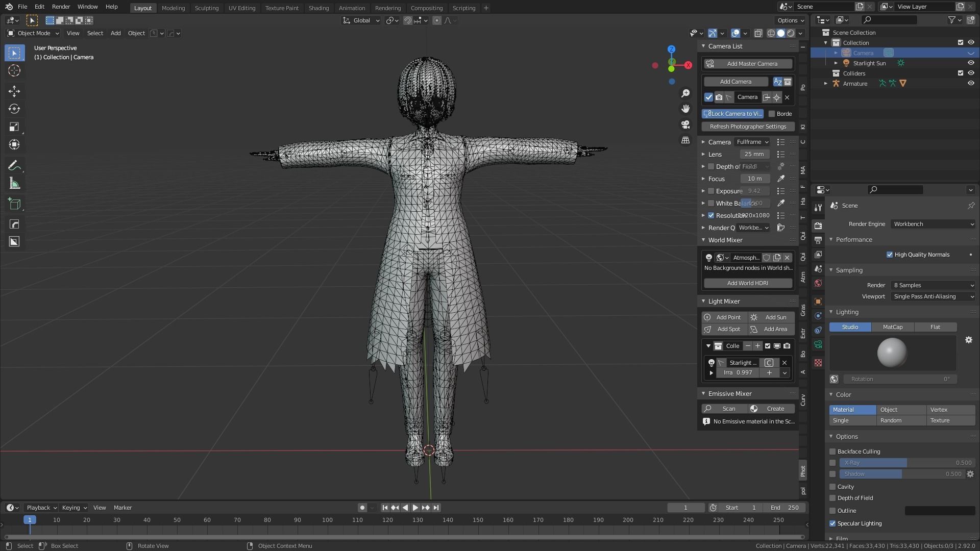Screen dimensions: 980x551
Task: Select the Scale tool
Action: tap(14, 127)
